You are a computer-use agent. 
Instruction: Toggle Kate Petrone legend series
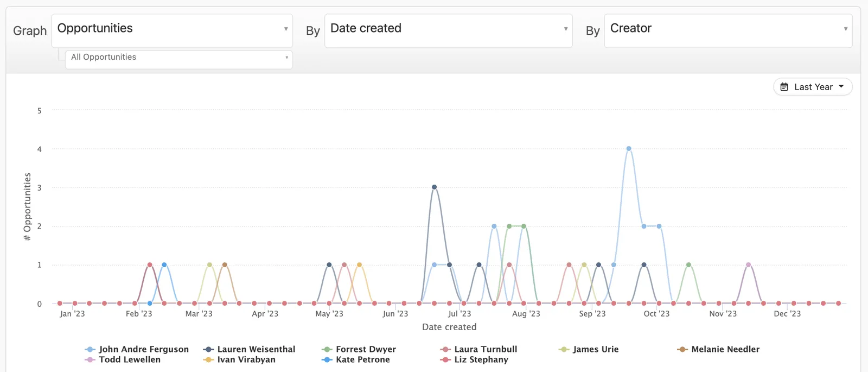tap(355, 360)
